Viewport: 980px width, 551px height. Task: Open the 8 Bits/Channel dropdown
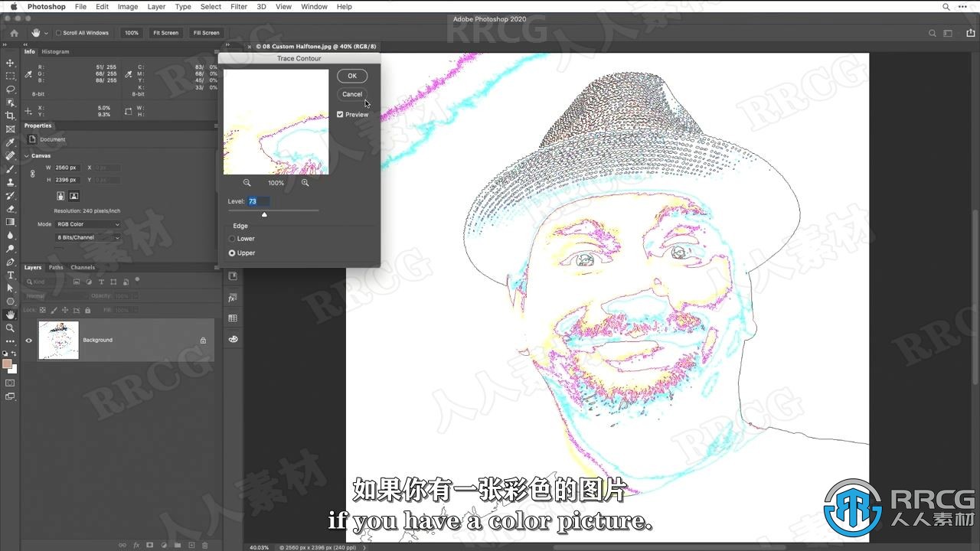coord(88,237)
